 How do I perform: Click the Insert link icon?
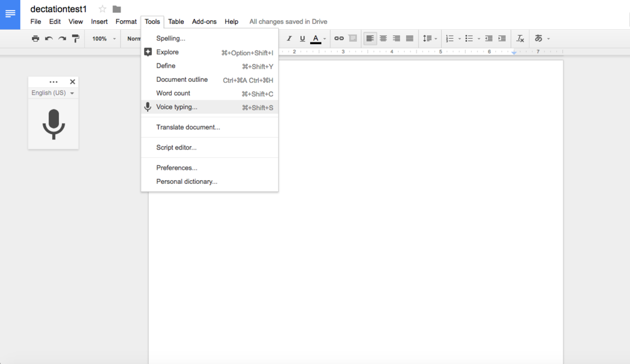pos(339,39)
